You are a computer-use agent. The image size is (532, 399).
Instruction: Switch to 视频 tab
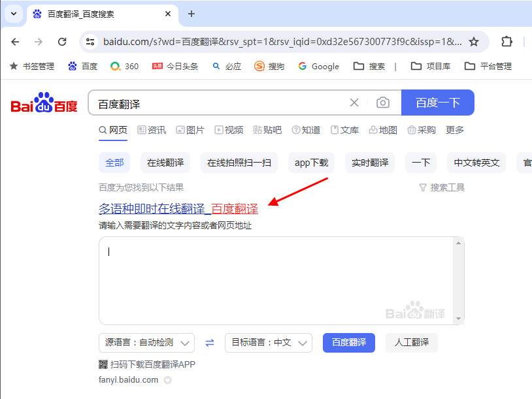[229, 130]
